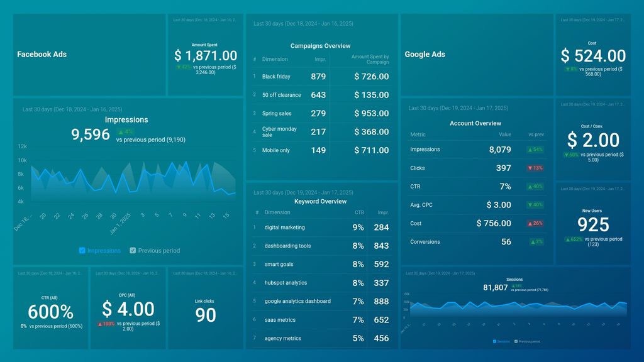This screenshot has height=362, width=644.
Task: Select the smart goals keyword row
Action: pos(321,265)
